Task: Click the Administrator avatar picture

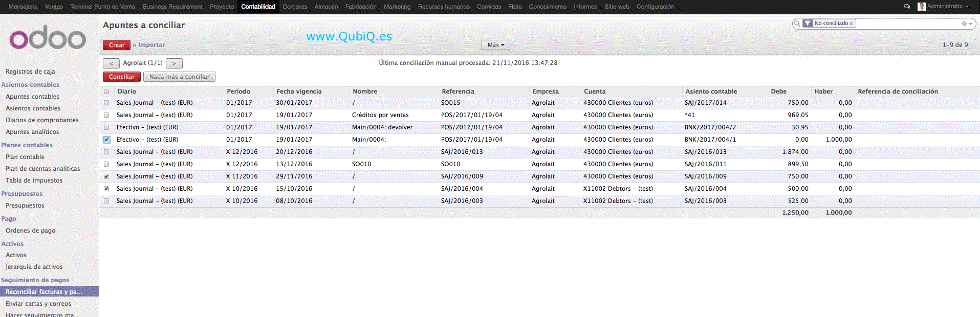Action: pos(921,7)
